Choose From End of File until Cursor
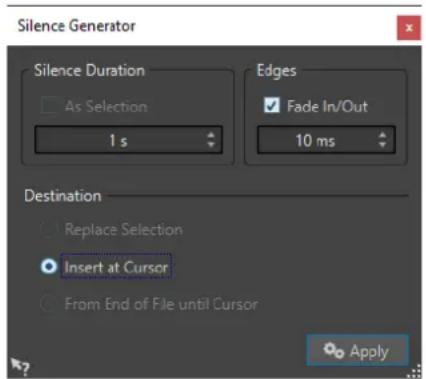 (49, 304)
